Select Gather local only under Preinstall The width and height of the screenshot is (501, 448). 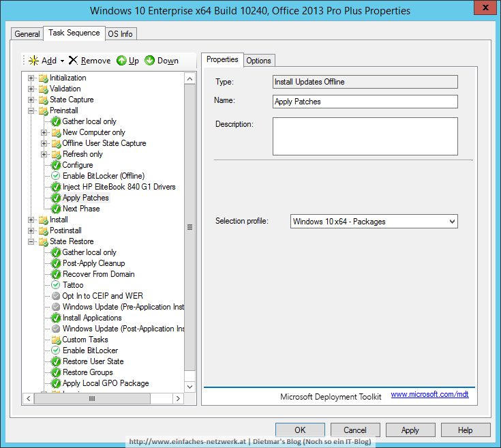coord(89,121)
